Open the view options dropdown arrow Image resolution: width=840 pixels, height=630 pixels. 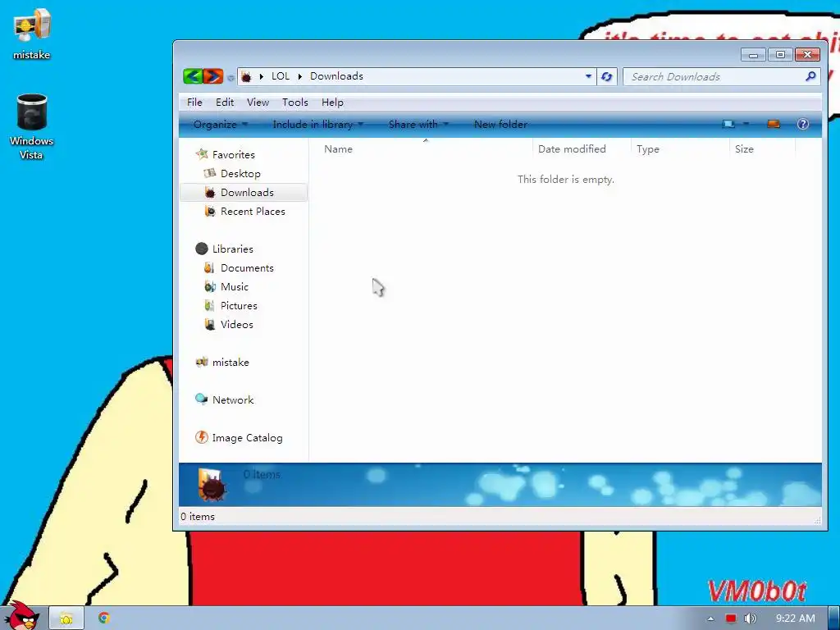tap(746, 125)
